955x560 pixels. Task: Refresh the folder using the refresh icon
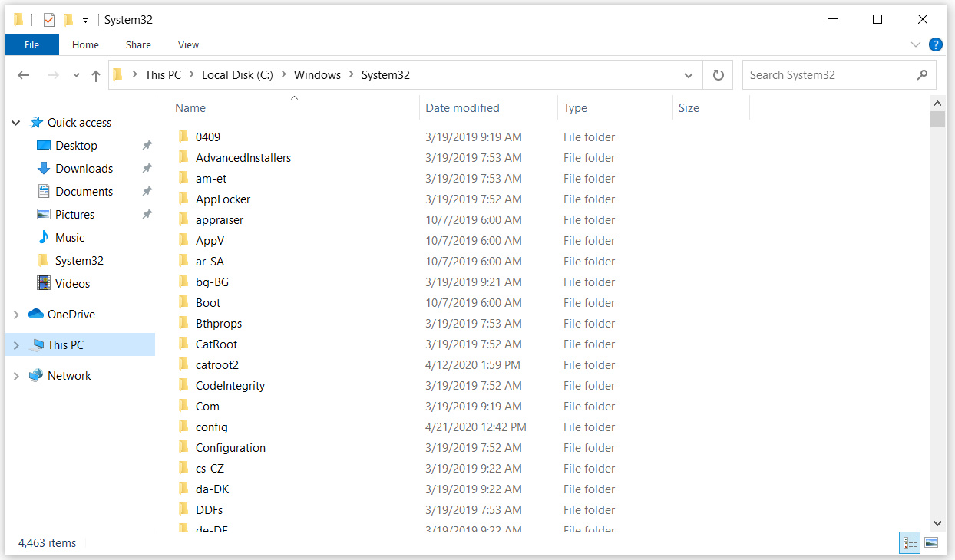pyautogui.click(x=718, y=74)
